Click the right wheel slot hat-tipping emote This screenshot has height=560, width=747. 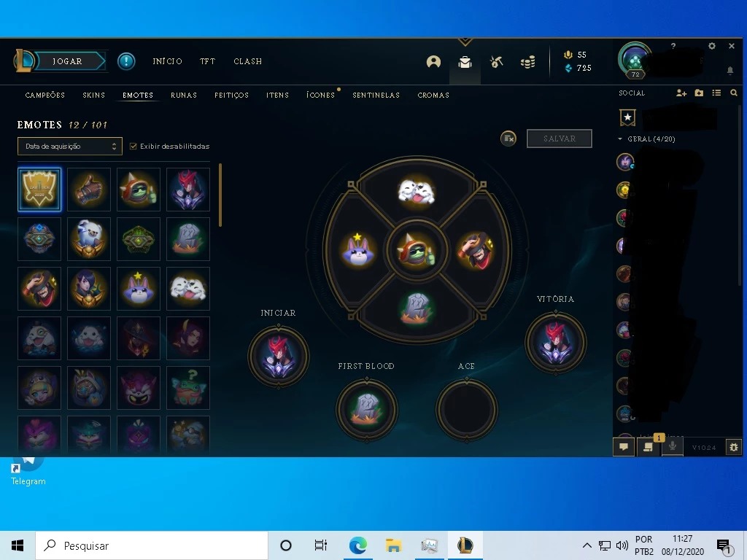click(x=476, y=249)
